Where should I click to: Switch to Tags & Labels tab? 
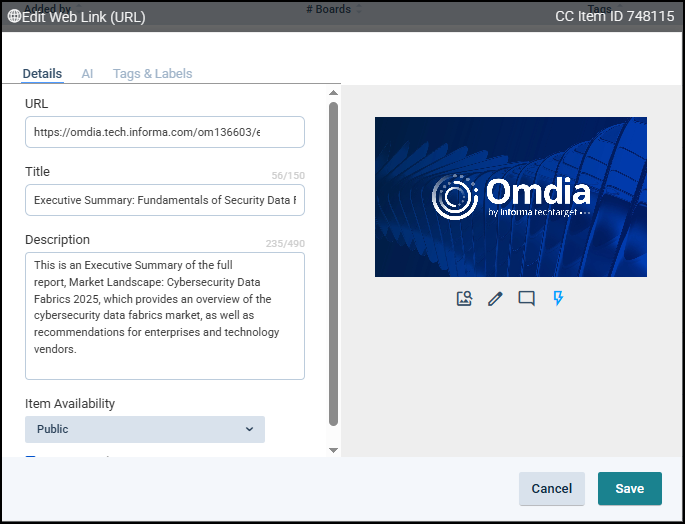pos(152,74)
